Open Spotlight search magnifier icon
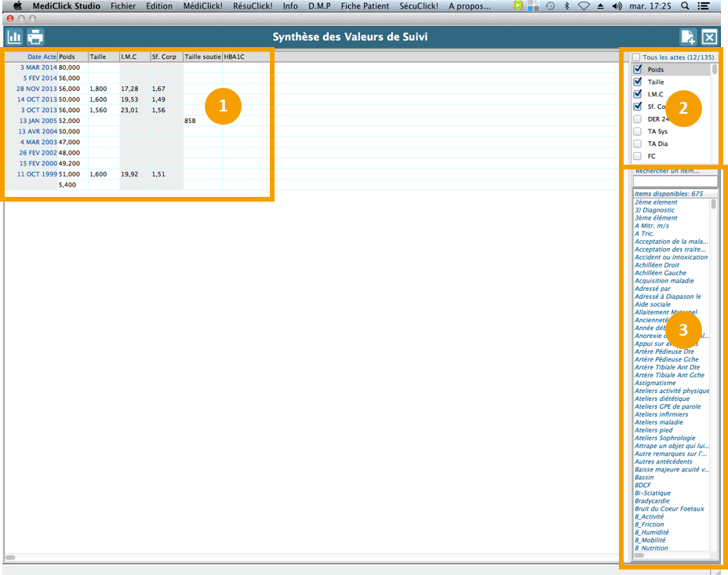 tap(686, 5)
